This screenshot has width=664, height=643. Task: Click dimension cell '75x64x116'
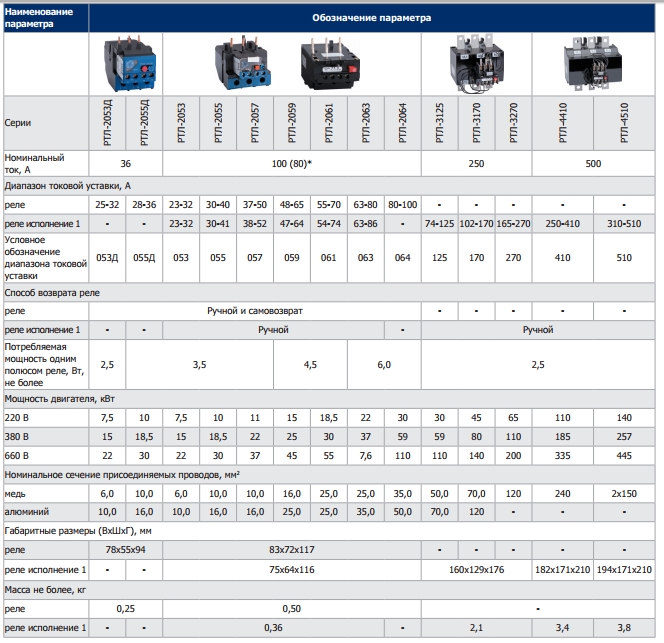292,570
